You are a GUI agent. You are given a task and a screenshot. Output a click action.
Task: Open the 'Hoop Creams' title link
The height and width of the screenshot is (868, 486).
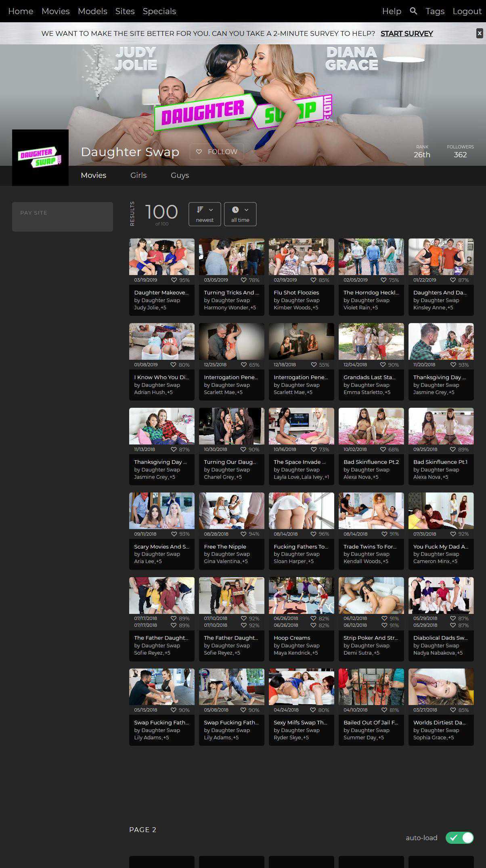click(x=292, y=638)
